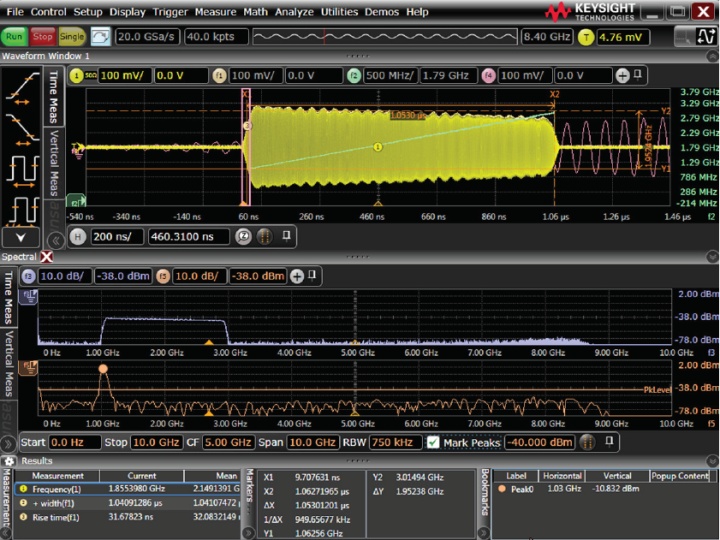Click the Single acquisition button
The width and height of the screenshot is (720, 540).
(72, 37)
